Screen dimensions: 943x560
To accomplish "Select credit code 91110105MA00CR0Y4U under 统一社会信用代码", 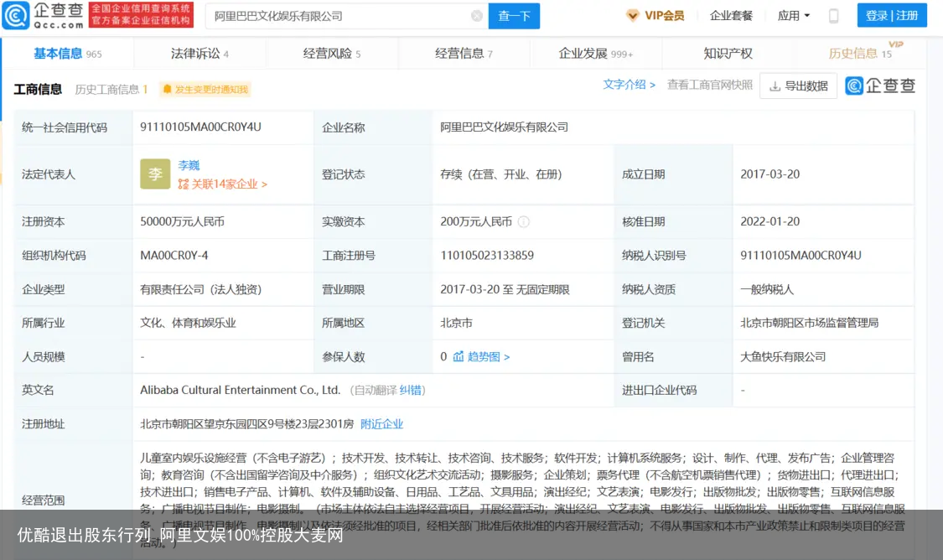I will 201,127.
